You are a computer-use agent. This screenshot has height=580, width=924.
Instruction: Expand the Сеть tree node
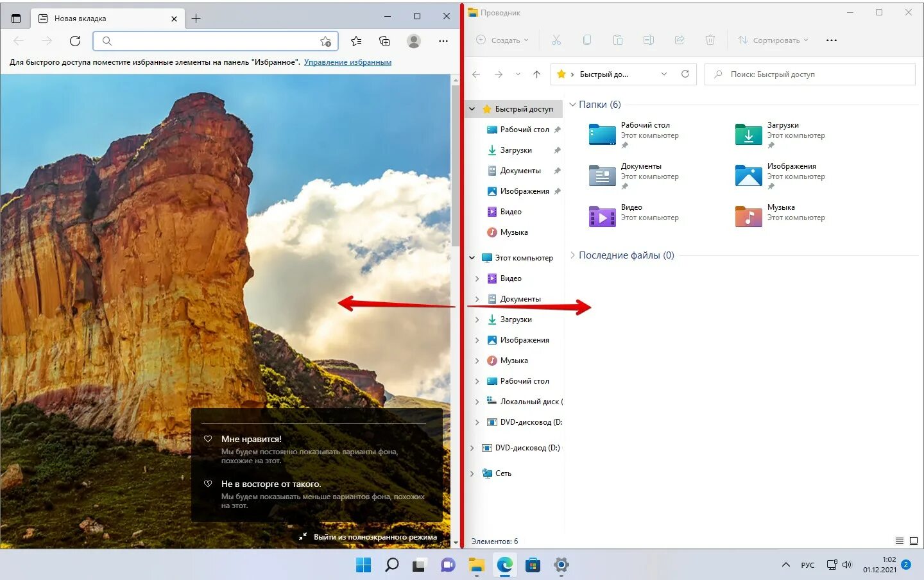472,473
